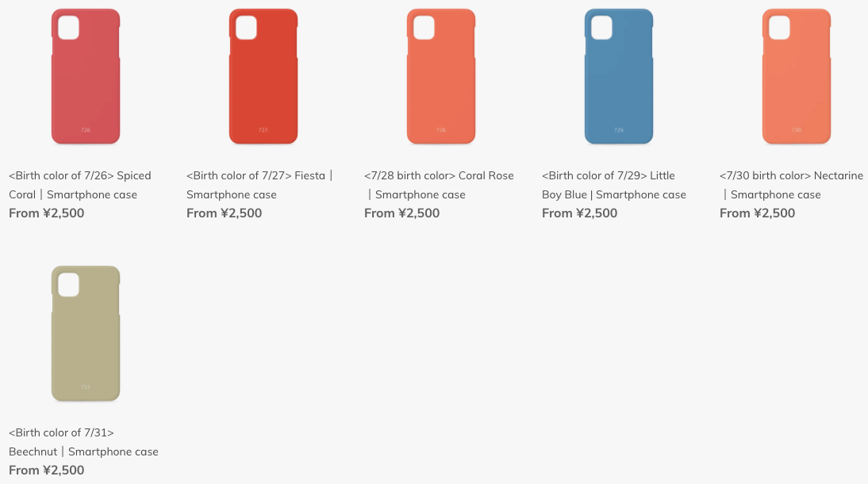The image size is (868, 484).
Task: Open the 7/26 Spiced Coral product title
Action: [x=79, y=185]
